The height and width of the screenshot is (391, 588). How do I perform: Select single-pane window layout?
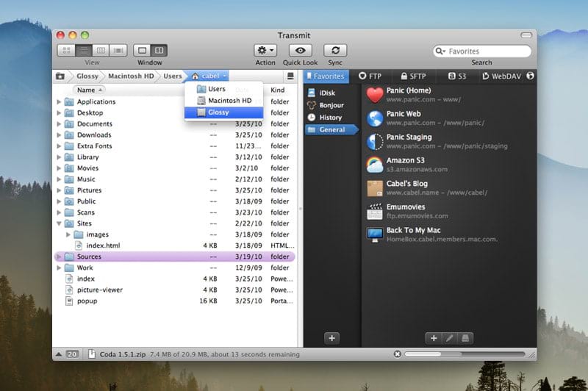142,50
